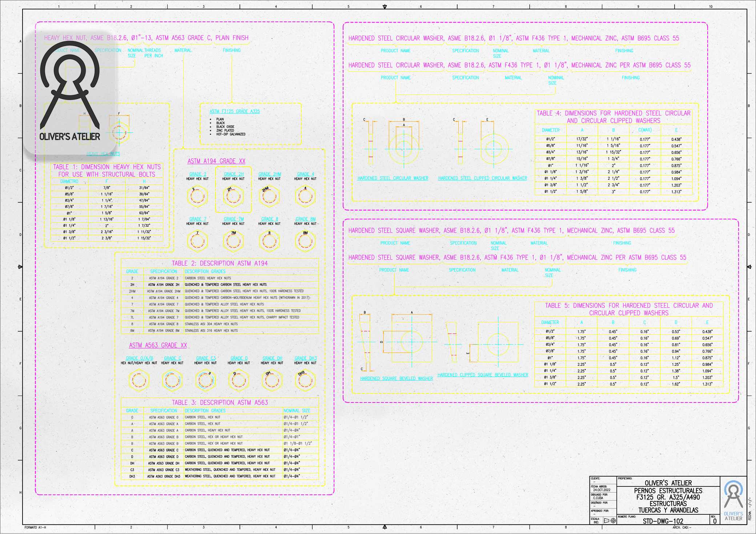Click the 'ZINC PLATED' finish entry
Viewport: 756px width, 534px height.
[x=225, y=130]
